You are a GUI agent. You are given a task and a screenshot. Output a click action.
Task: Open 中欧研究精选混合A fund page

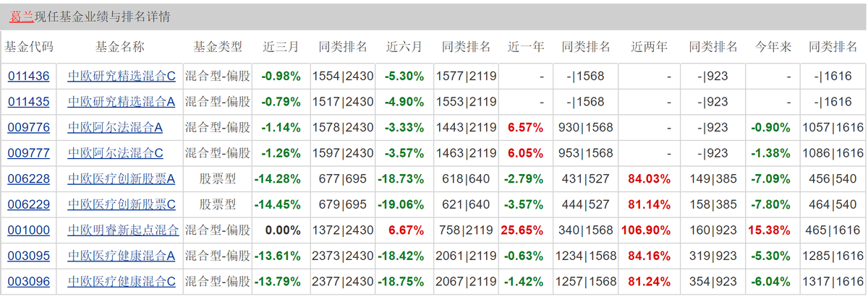click(122, 102)
